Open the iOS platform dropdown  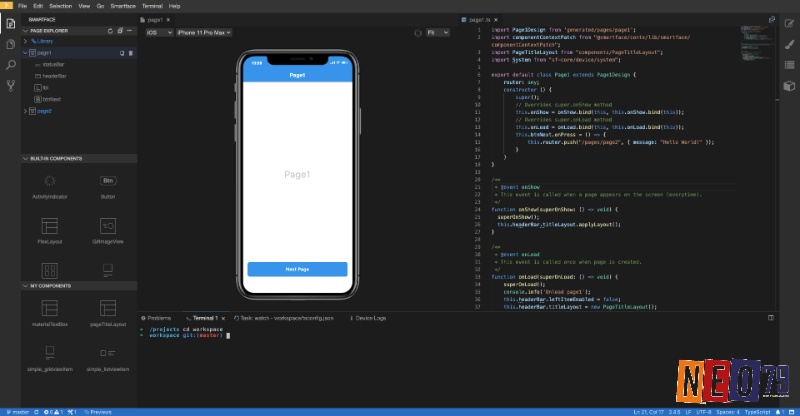click(159, 33)
